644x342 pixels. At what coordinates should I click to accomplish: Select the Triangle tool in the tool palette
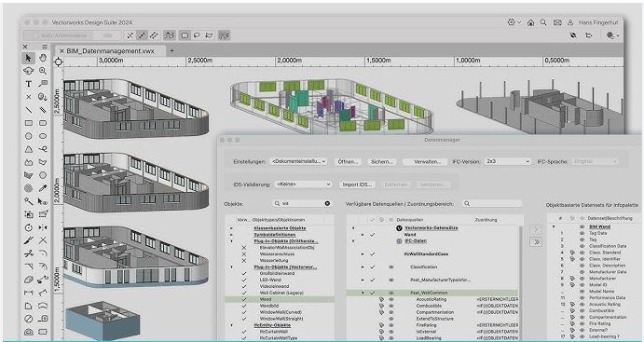click(x=28, y=149)
